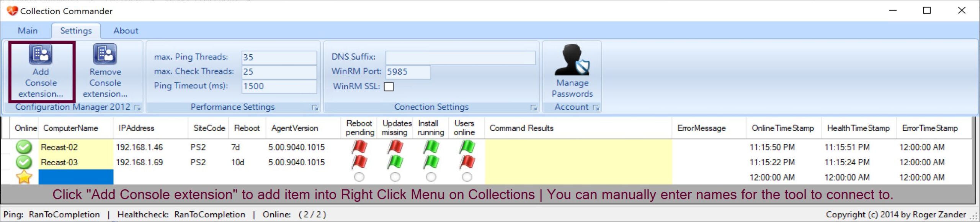Open the About tab
This screenshot has width=980, height=222.
[126, 31]
